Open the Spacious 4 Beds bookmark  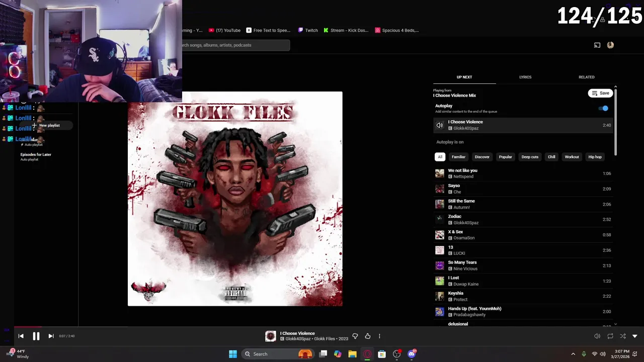tap(397, 30)
